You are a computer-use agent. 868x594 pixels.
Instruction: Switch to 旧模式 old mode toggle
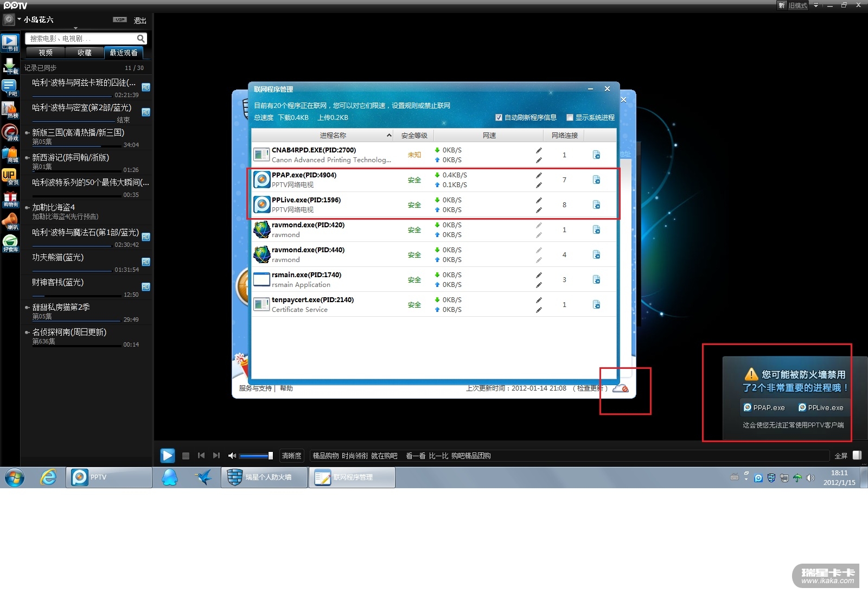(x=797, y=5)
